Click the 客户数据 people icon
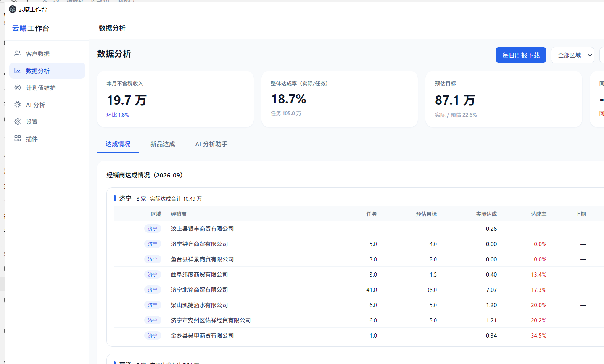Screen dimensions: 604x364 click(x=18, y=53)
